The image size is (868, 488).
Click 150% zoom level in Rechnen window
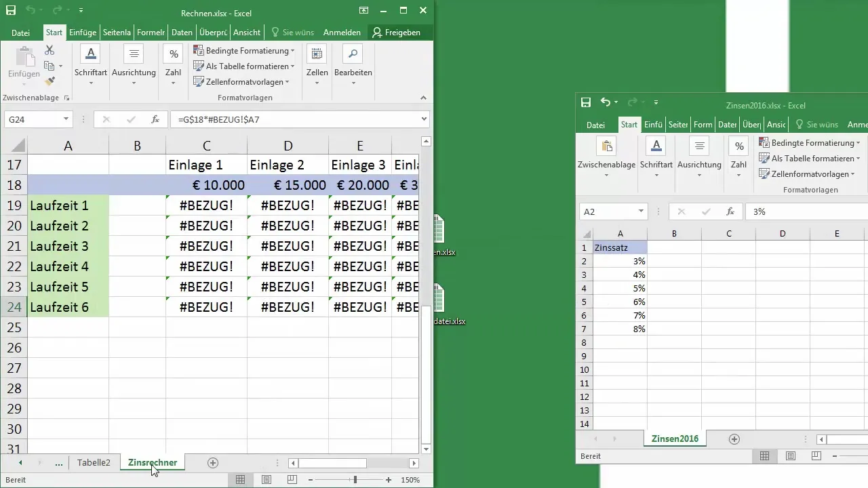[x=410, y=480]
